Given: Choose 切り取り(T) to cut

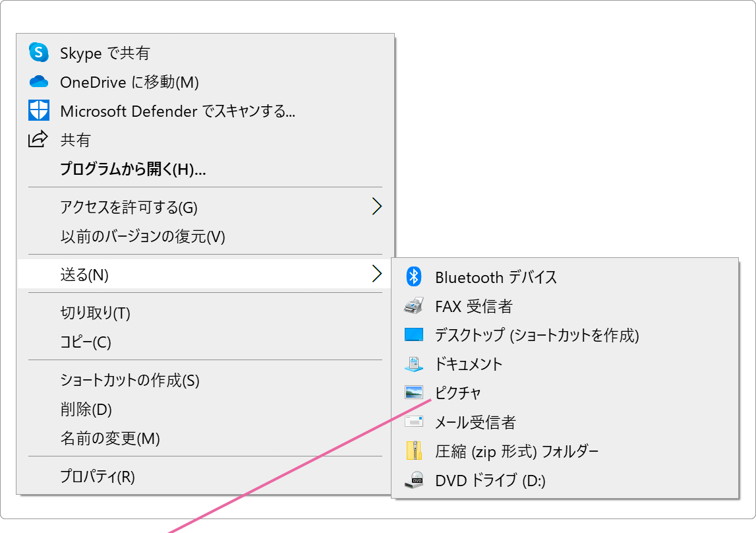Looking at the screenshot, I should 204,312.
